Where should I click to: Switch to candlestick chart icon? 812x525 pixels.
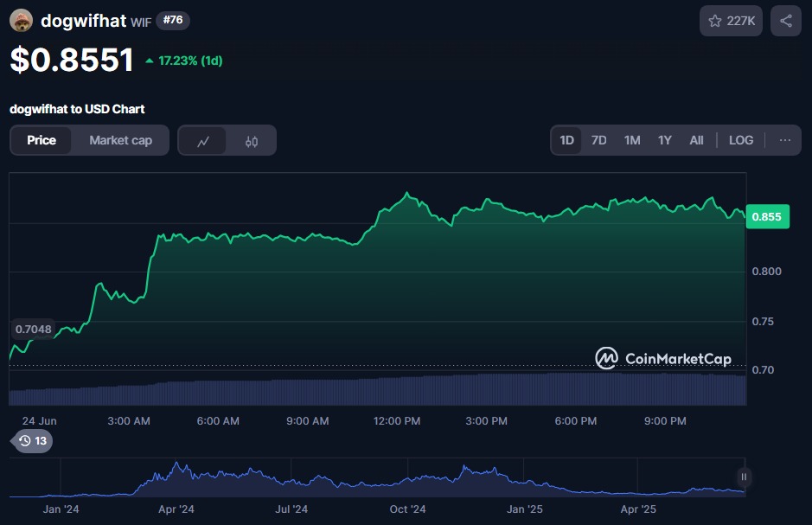pos(252,141)
